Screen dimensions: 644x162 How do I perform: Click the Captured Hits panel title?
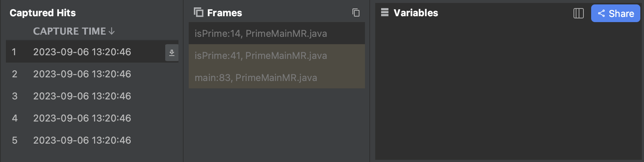pyautogui.click(x=43, y=13)
